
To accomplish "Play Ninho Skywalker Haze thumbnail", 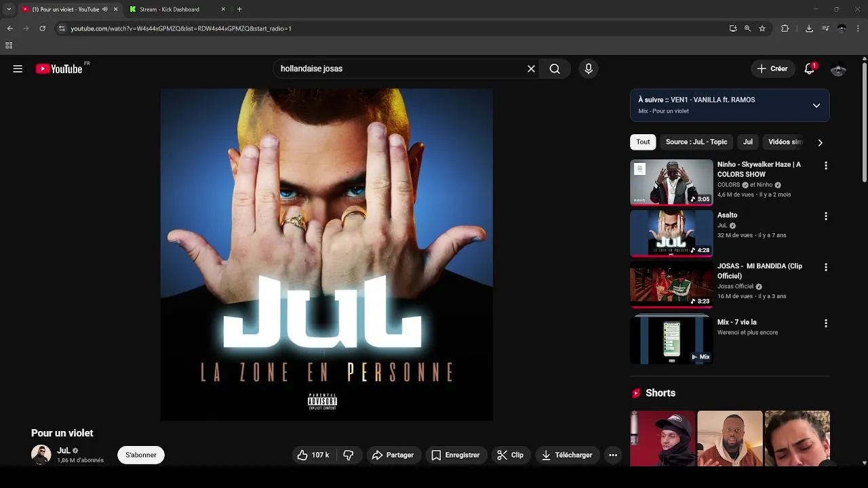I will [x=671, y=182].
